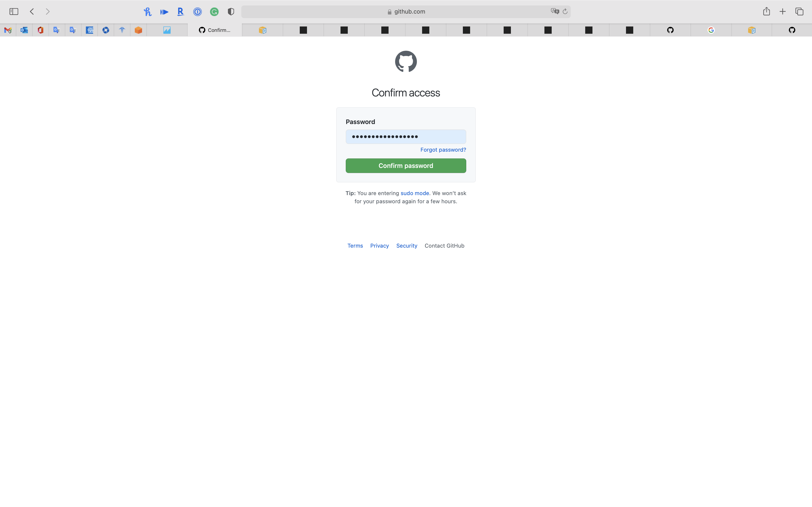
Task: Switch to pinned Gmail tab
Action: tap(8, 30)
